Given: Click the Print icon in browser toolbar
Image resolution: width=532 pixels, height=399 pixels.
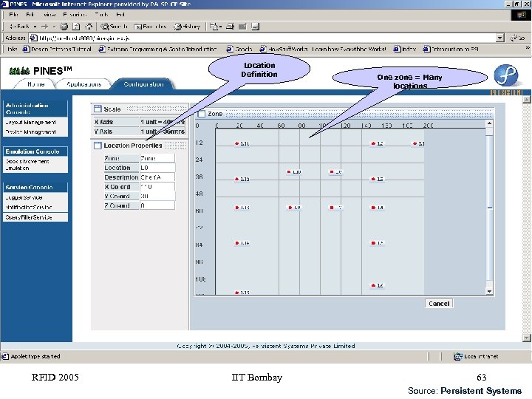Looking at the screenshot, I should [230, 27].
